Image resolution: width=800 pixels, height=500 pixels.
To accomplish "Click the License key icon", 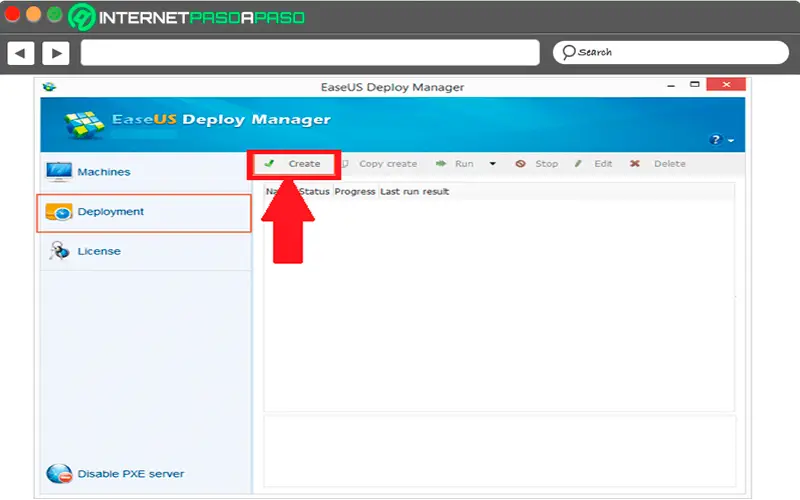I will point(59,251).
